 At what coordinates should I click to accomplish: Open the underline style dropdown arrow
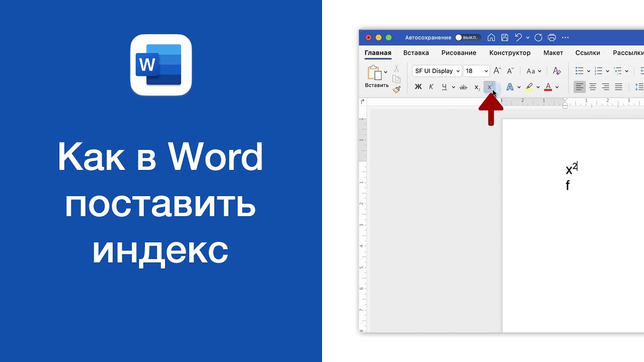(453, 87)
